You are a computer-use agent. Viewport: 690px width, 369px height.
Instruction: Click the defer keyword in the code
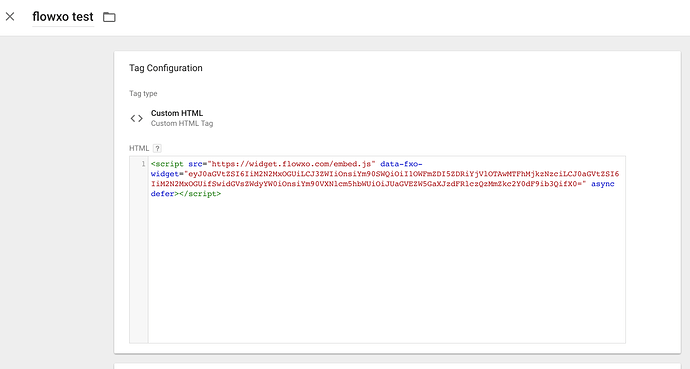click(162, 194)
